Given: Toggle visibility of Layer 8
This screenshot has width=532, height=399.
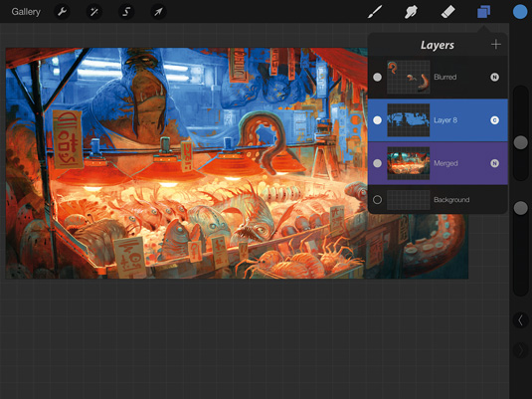Looking at the screenshot, I should coord(377,120).
